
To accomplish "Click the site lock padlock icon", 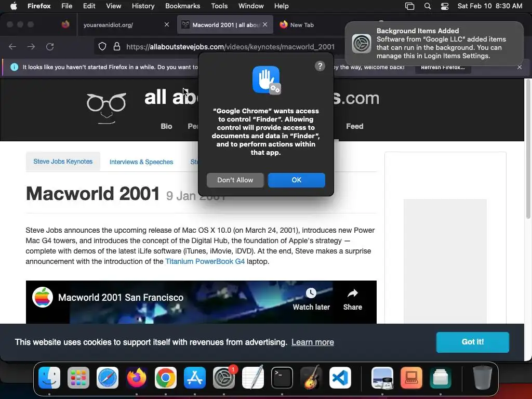I will 117,46.
